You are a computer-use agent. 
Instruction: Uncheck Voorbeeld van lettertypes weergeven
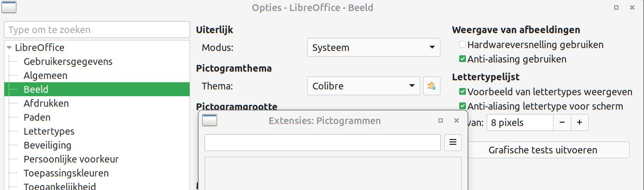(x=463, y=91)
